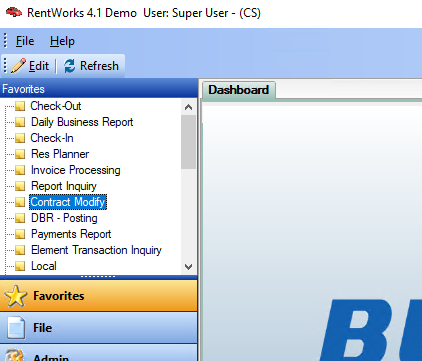This screenshot has width=422, height=361.
Task: Open the Favorites navigation pane button
Action: (99, 296)
